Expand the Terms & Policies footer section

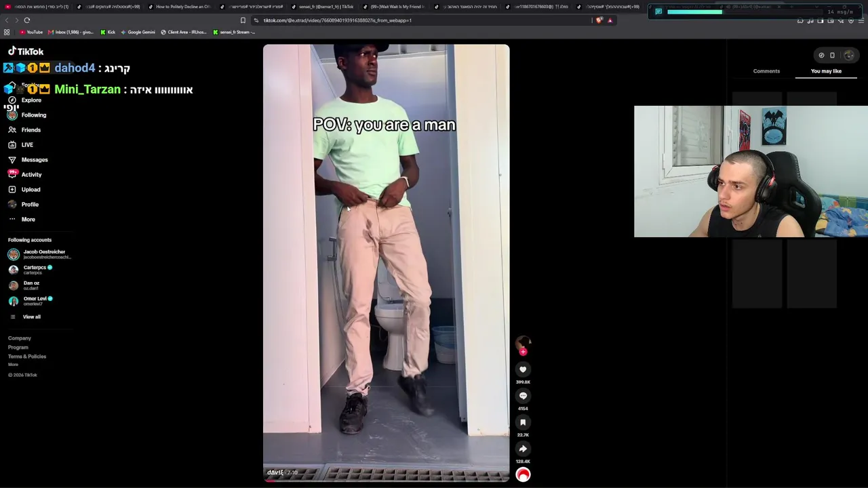point(27,357)
